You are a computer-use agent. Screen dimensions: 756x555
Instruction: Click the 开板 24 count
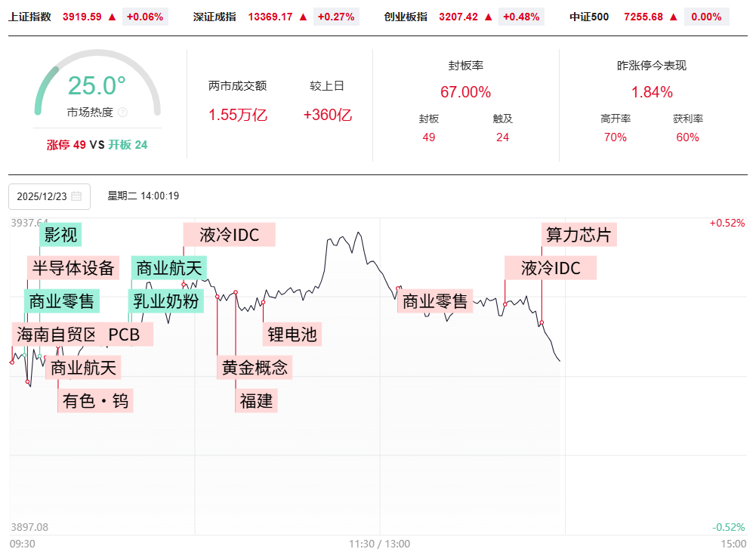tap(128, 145)
